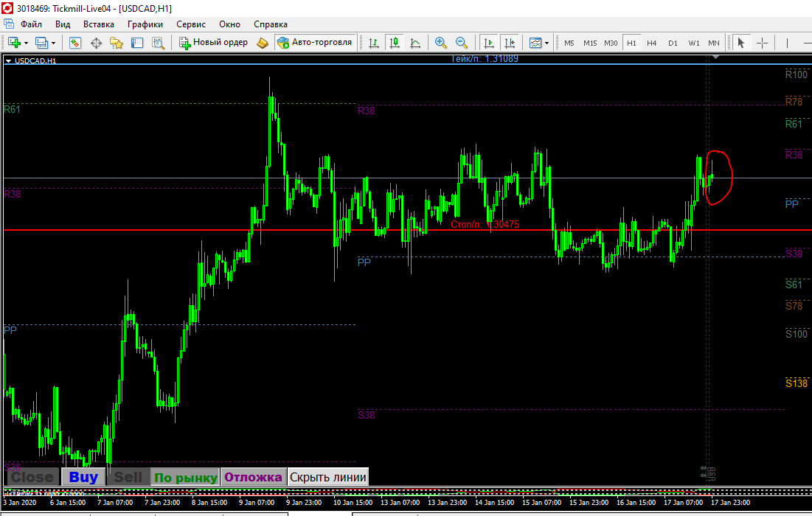Click the USDCAD,H1 chart title triangle
Viewport: 812px width, 516px height.
(x=8, y=61)
